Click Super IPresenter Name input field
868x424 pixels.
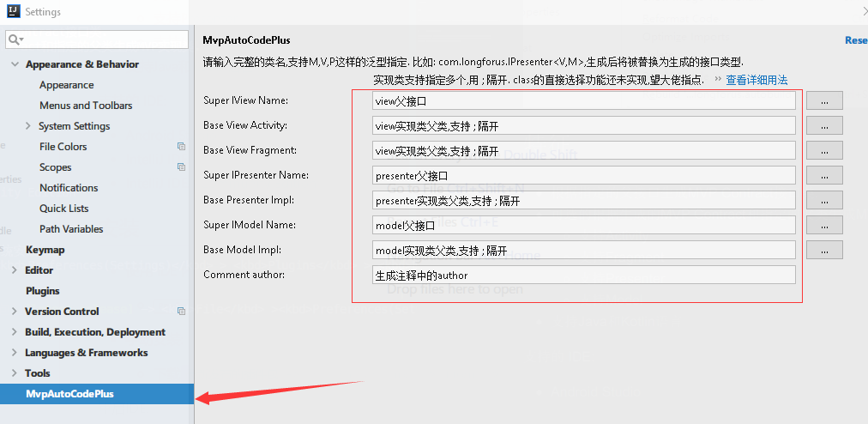583,175
